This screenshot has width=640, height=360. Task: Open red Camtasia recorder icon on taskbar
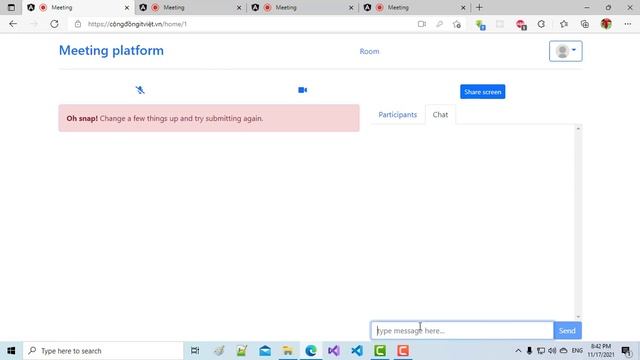click(x=403, y=351)
